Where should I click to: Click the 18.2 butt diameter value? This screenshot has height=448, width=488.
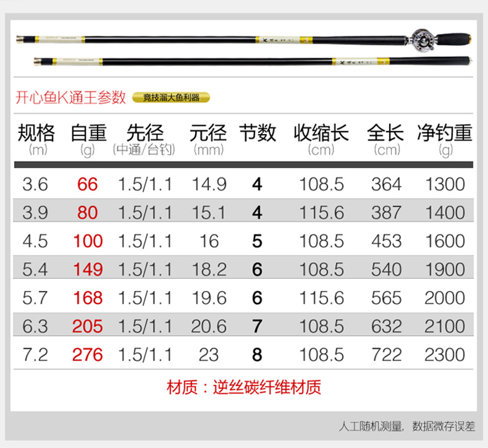tap(209, 269)
